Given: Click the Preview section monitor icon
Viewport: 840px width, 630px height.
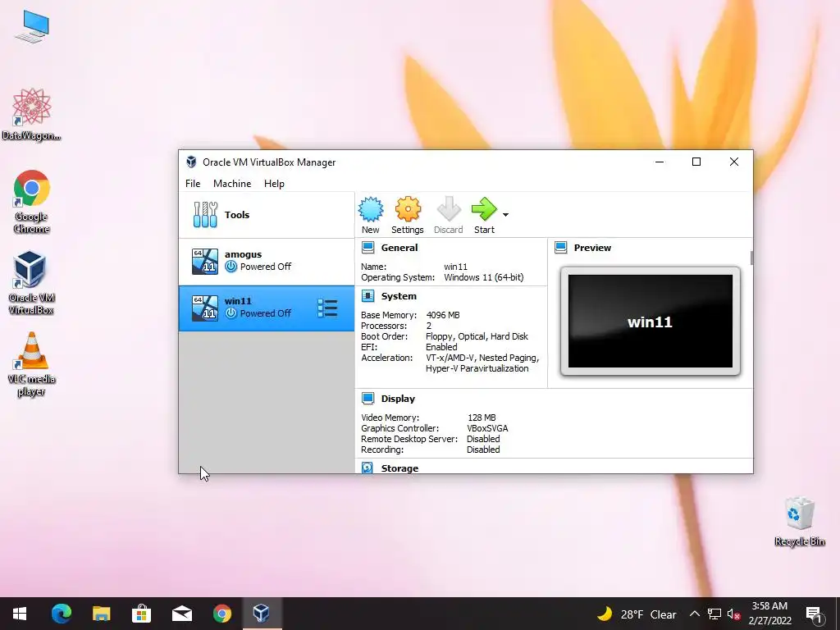Looking at the screenshot, I should tap(561, 248).
